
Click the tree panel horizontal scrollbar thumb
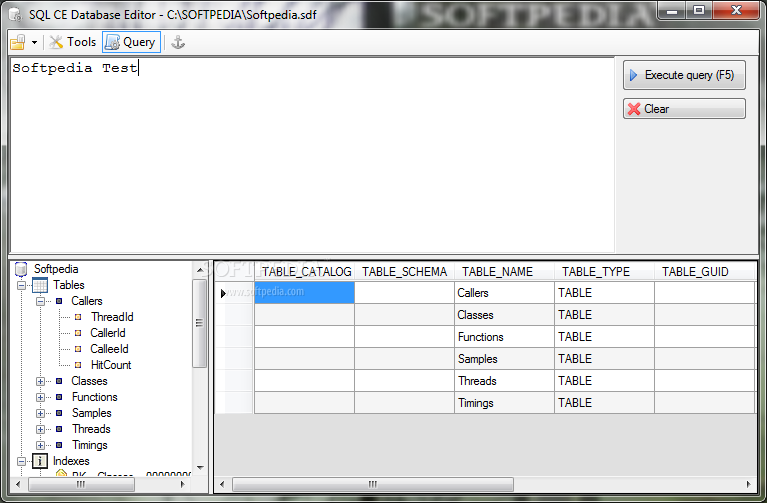coord(81,484)
